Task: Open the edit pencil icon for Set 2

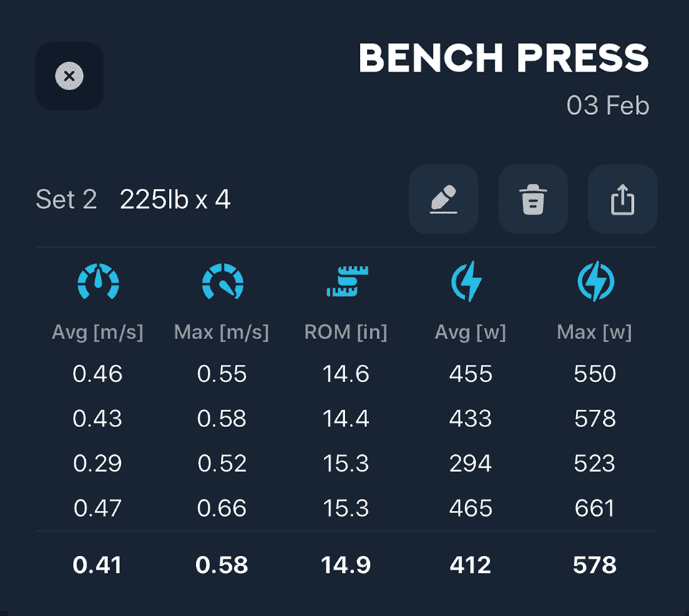Action: [443, 200]
